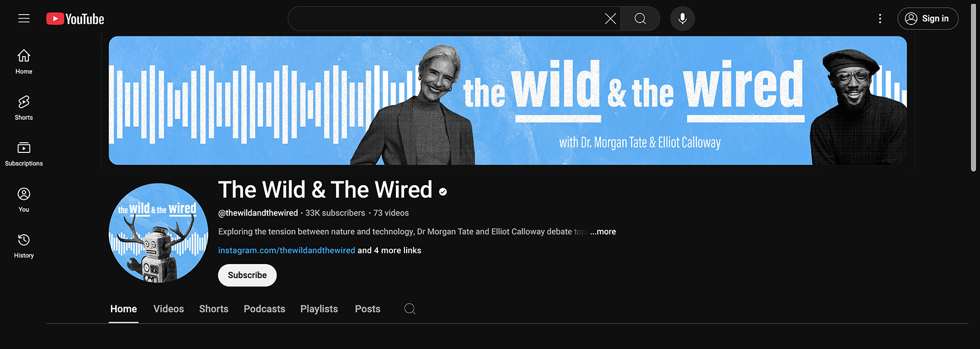Click the Sign in button
980x349 pixels.
click(x=928, y=19)
